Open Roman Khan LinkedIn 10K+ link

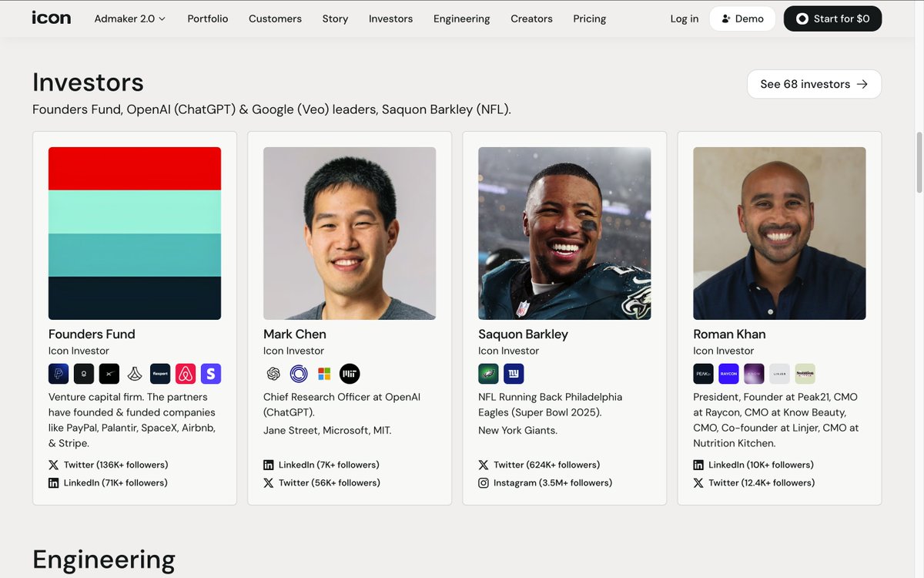coord(753,465)
